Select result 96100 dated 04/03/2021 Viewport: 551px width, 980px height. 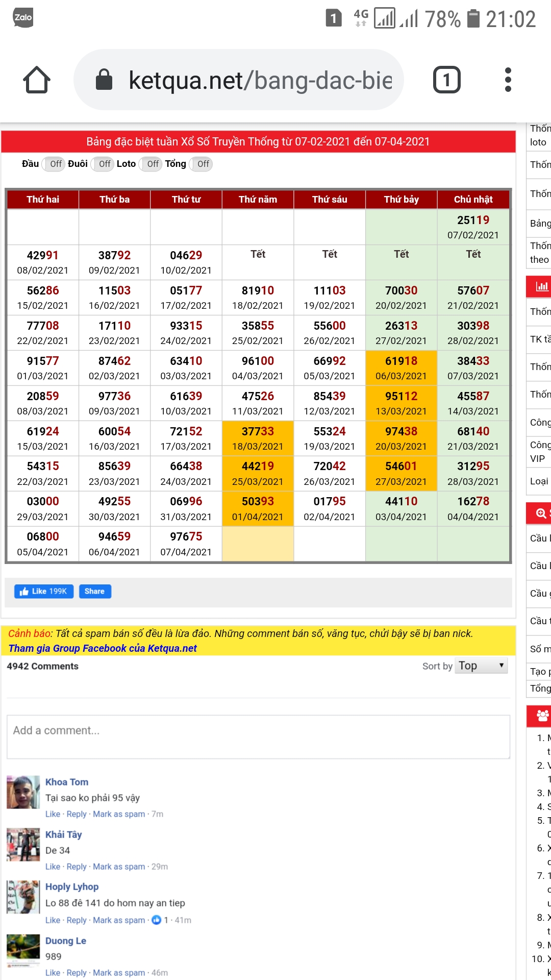click(258, 368)
